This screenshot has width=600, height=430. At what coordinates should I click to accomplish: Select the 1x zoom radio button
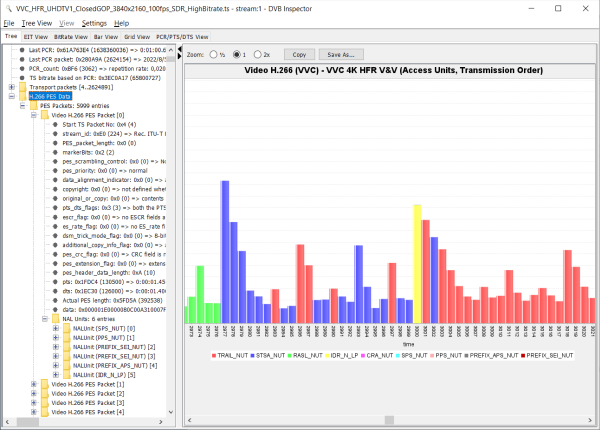(x=236, y=54)
